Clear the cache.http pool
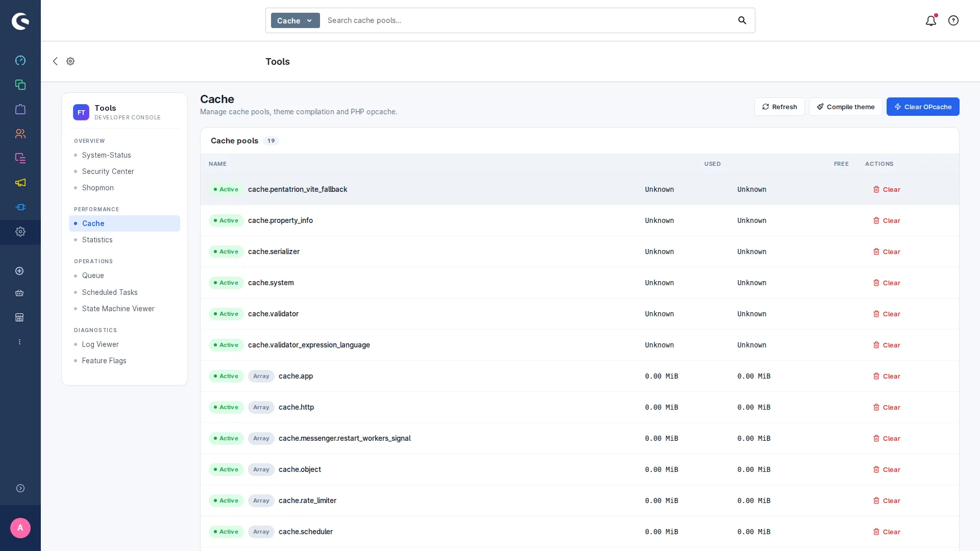The height and width of the screenshot is (551, 980). click(x=887, y=407)
